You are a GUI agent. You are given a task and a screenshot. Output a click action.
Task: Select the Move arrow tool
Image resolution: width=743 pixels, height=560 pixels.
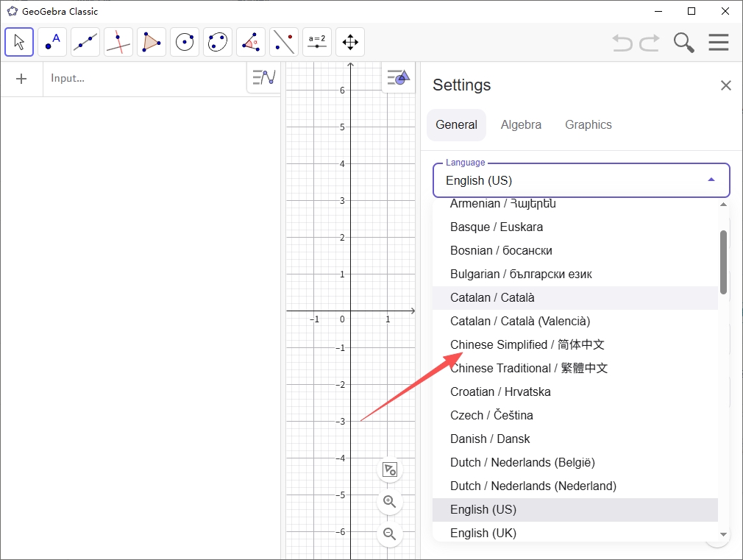pyautogui.click(x=19, y=42)
